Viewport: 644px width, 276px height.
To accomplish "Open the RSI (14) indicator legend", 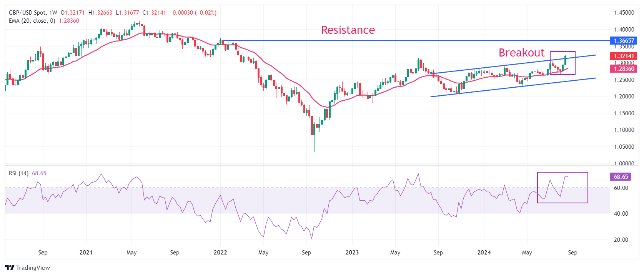I will [18, 173].
